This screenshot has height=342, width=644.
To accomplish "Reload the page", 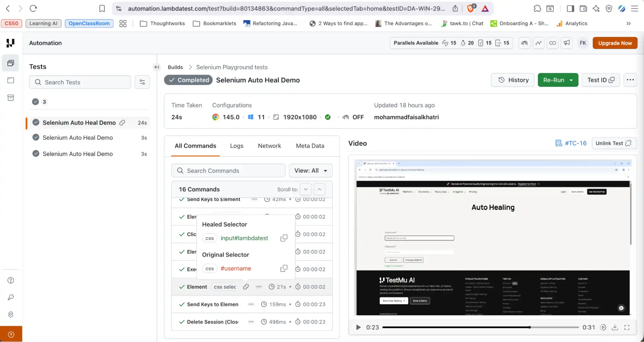I will (33, 8).
